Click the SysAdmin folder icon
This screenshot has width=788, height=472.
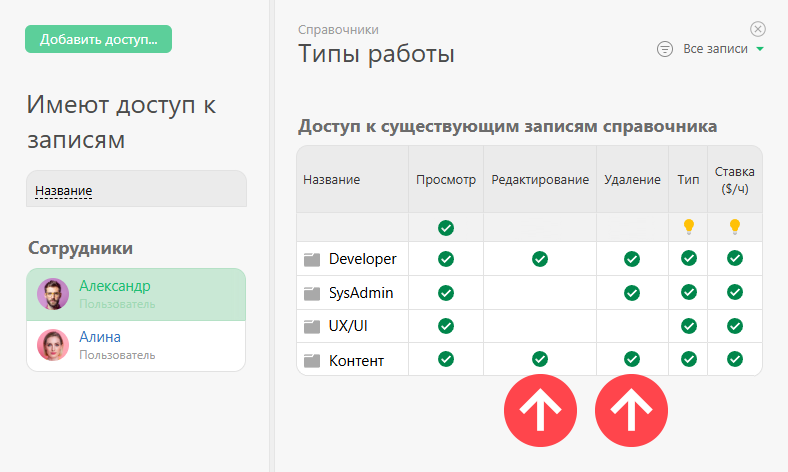click(312, 293)
